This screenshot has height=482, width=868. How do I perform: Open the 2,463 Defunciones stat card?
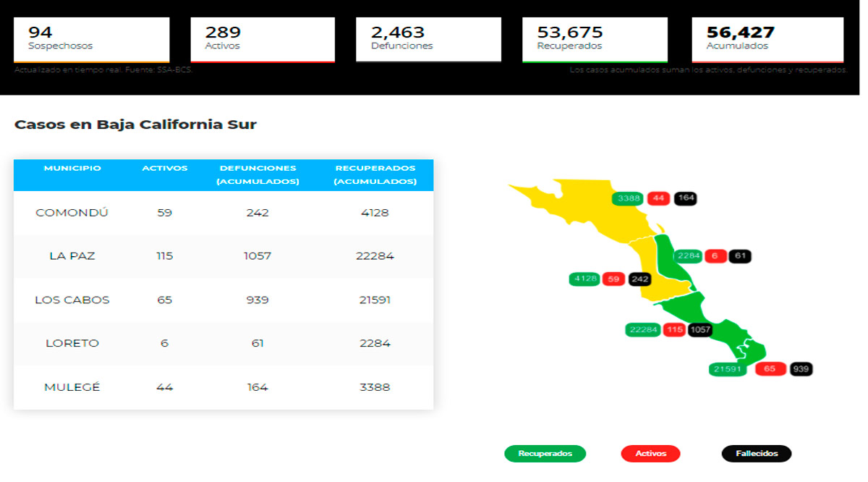[x=428, y=40]
